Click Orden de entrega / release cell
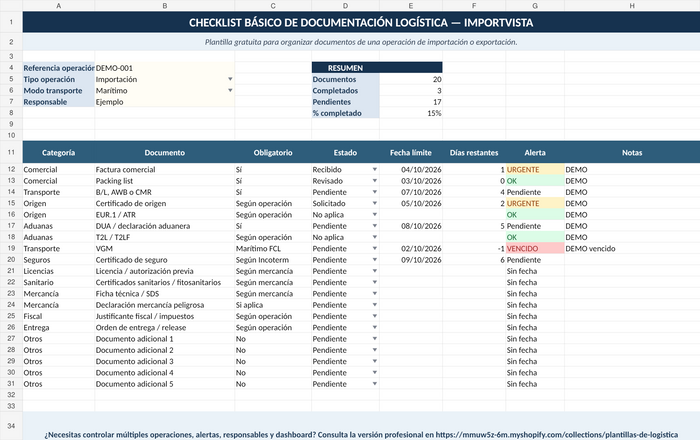This screenshot has height=440, width=700. [x=164, y=327]
